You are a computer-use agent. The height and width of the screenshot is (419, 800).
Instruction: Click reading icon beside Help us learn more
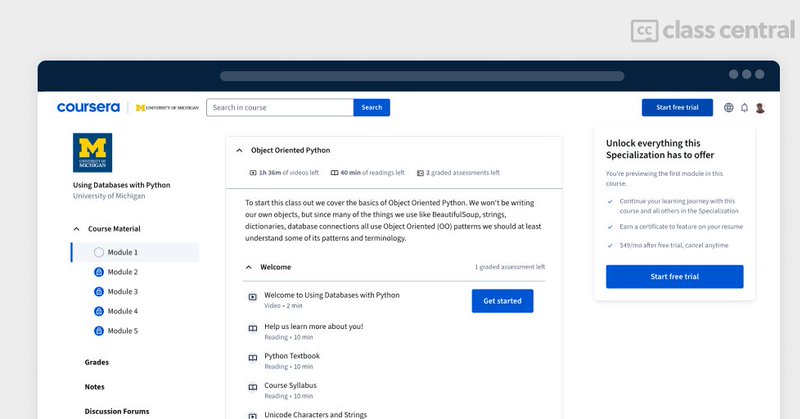click(x=253, y=328)
